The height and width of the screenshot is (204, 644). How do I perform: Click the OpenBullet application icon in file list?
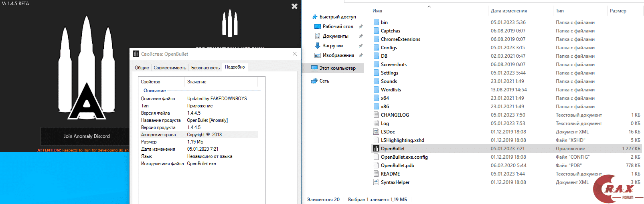point(376,149)
